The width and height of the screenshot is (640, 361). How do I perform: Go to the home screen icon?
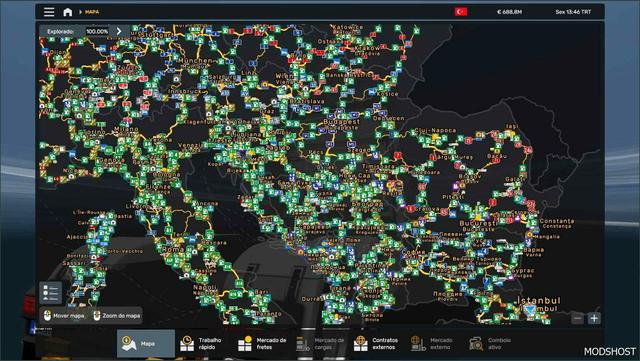point(68,12)
